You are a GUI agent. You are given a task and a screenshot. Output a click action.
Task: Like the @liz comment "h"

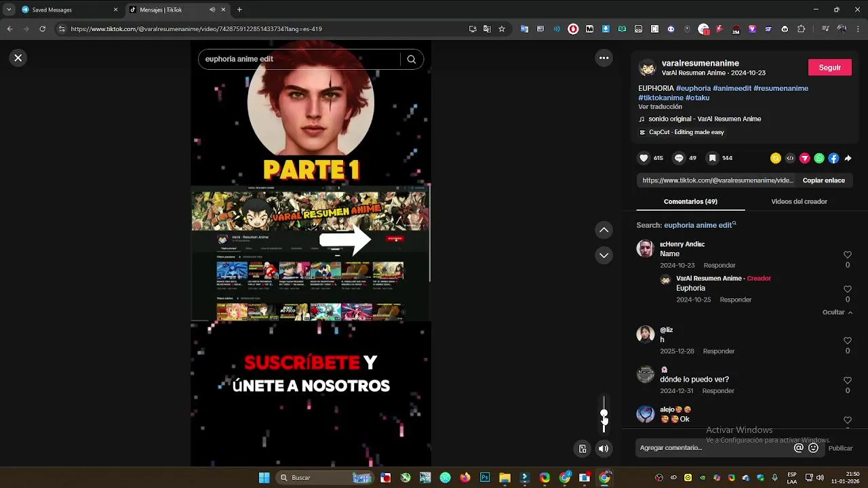pos(848,341)
